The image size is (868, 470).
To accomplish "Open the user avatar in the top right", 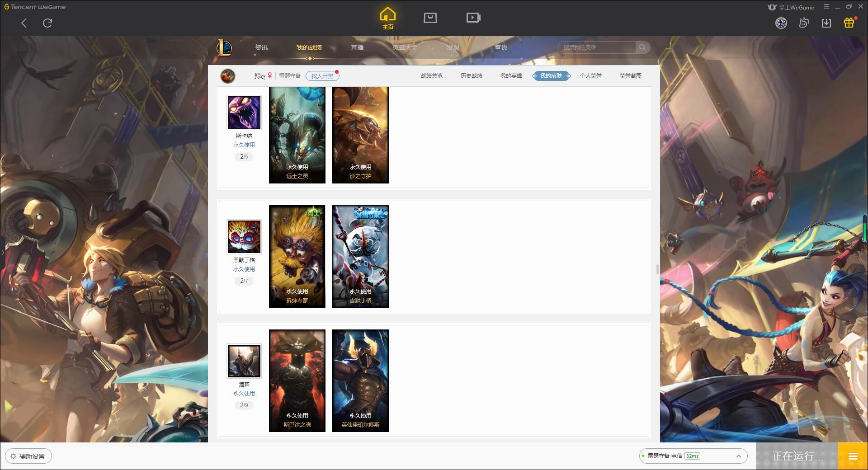I will pos(781,23).
